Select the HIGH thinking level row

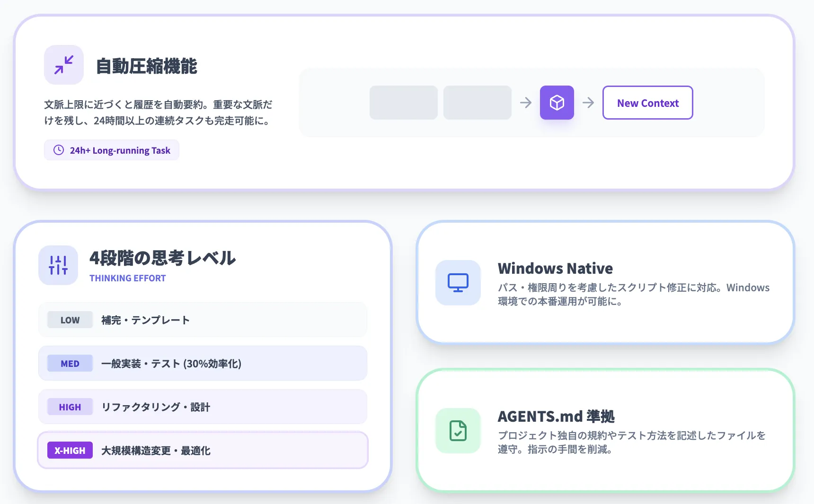[203, 407]
